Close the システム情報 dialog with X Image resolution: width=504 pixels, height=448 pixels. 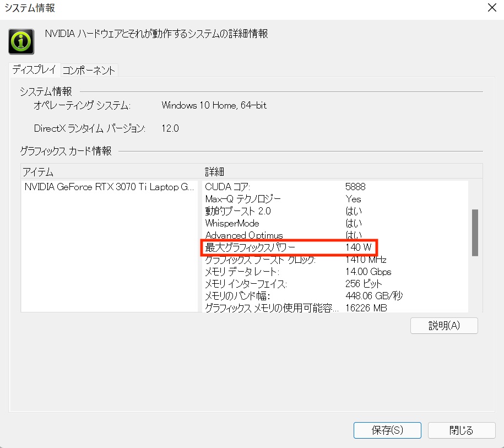[x=492, y=7]
